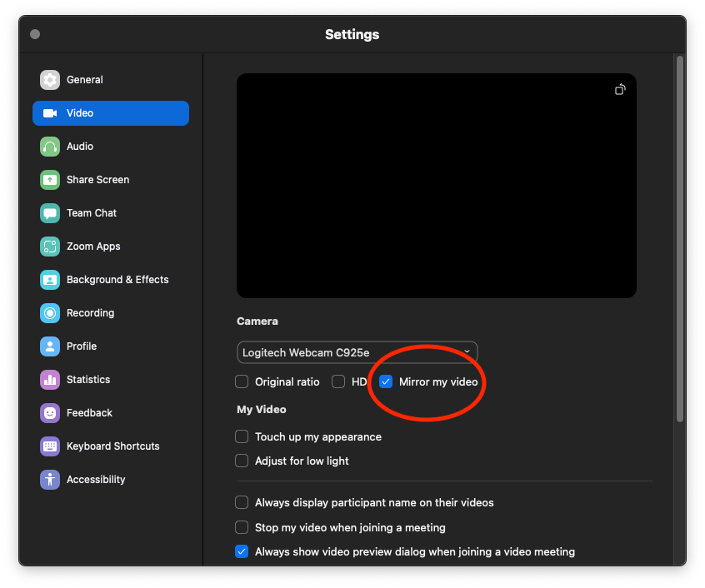
Task: Expand the Logitech Webcam C925e camera dropdown
Action: (357, 352)
